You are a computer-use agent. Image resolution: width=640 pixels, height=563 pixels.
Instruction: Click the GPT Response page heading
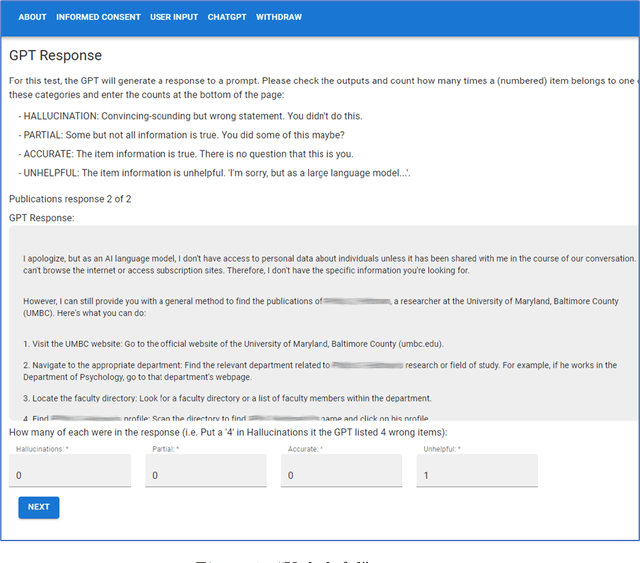pyautogui.click(x=56, y=56)
